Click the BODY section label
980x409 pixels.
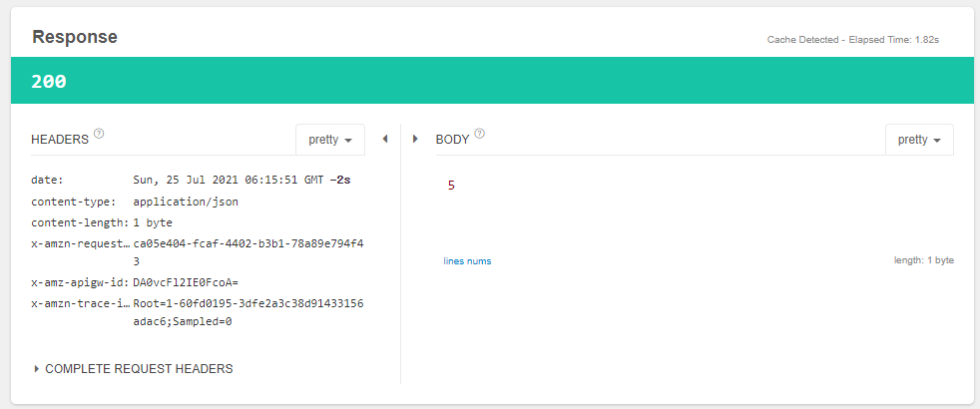[x=452, y=140]
